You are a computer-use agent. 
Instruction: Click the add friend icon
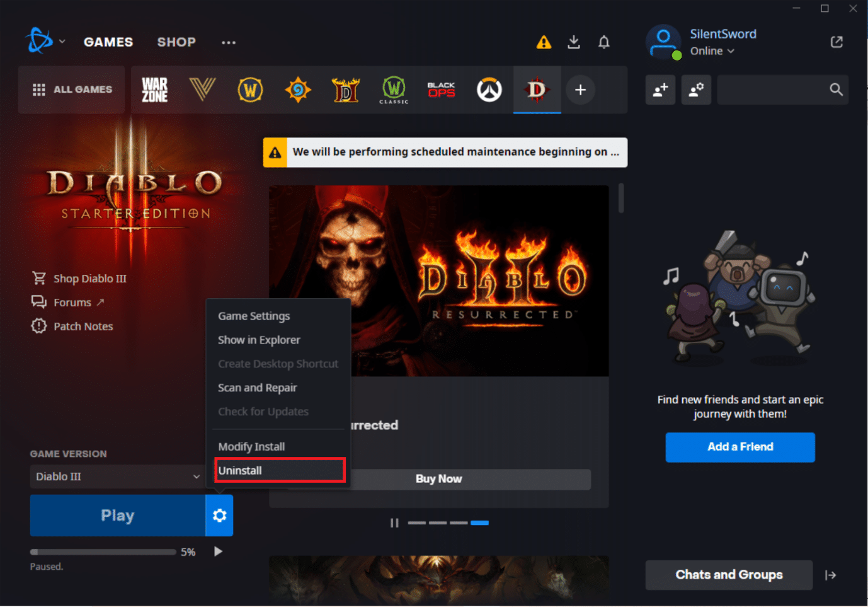661,90
